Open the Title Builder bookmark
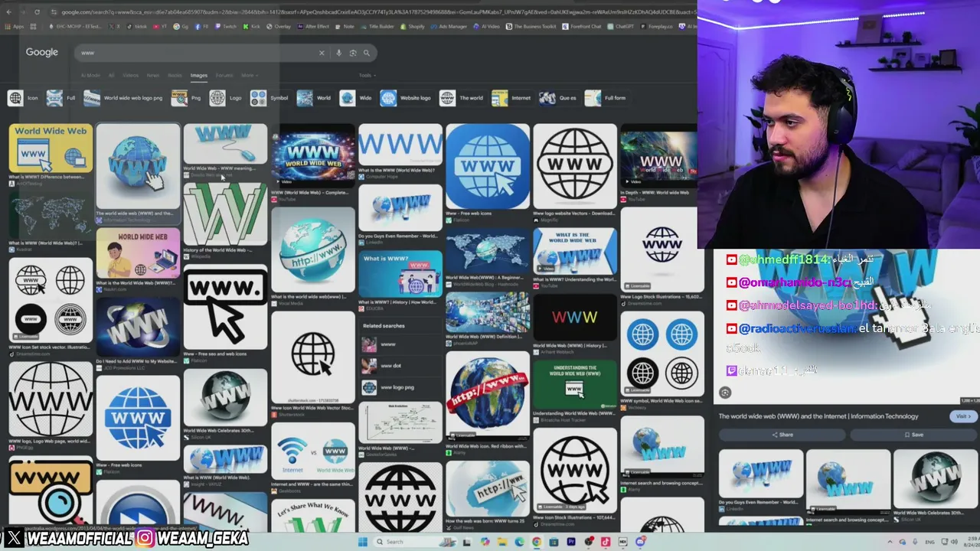Image resolution: width=980 pixels, height=551 pixels. pyautogui.click(x=377, y=26)
